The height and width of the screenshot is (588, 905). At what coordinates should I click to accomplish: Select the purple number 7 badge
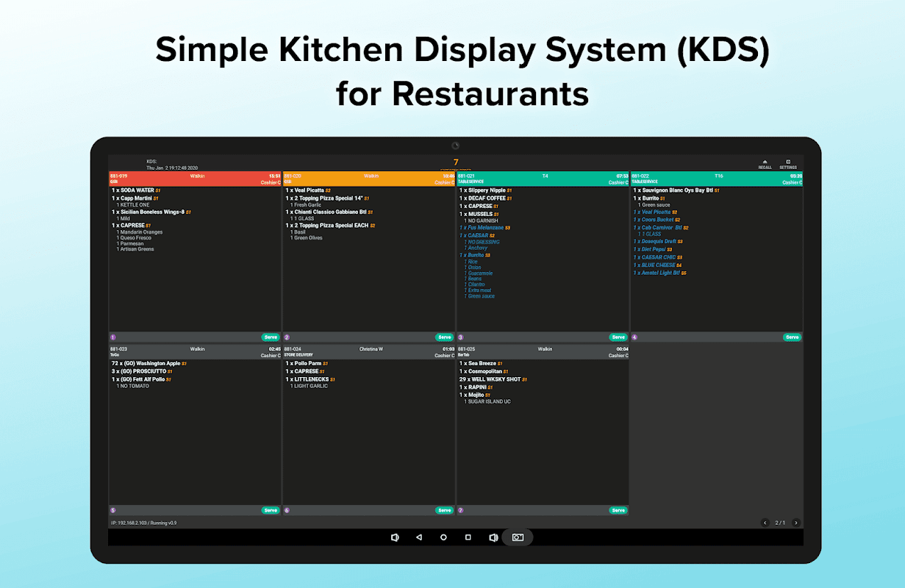pos(461,510)
